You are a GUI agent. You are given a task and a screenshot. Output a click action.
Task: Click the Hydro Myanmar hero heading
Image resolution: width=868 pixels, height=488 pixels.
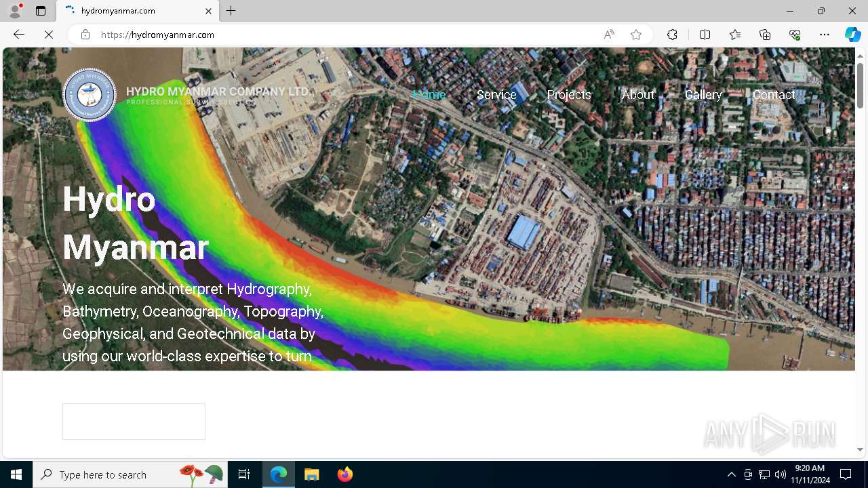(x=136, y=223)
